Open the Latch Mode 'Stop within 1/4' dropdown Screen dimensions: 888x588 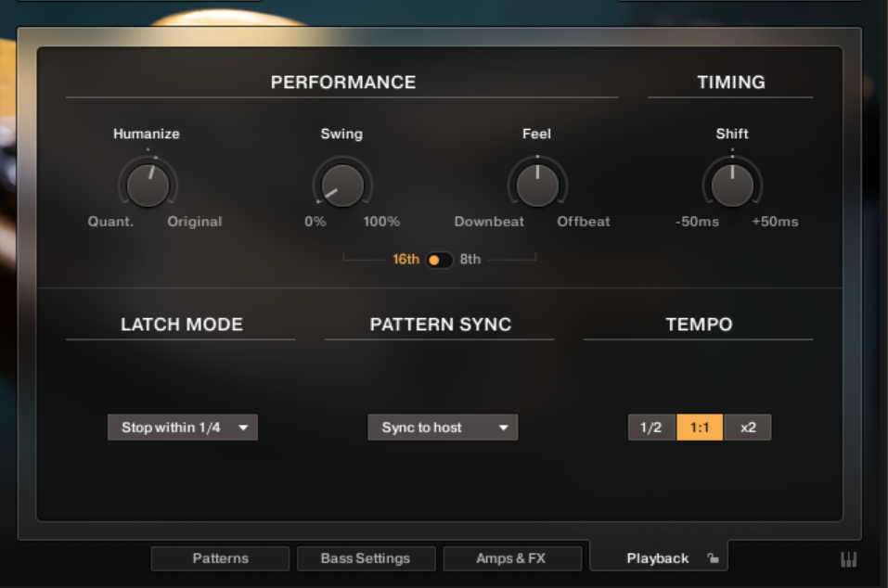(183, 428)
